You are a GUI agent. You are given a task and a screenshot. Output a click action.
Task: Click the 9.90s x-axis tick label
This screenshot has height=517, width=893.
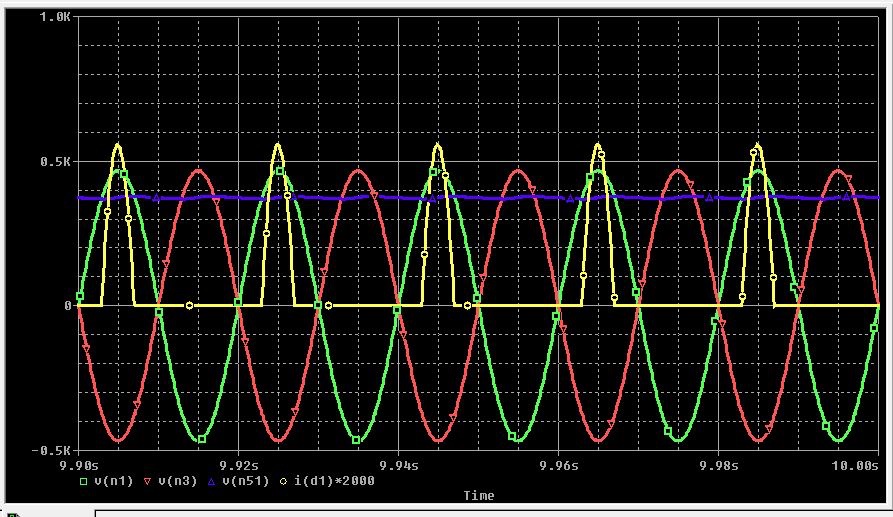[x=78, y=466]
